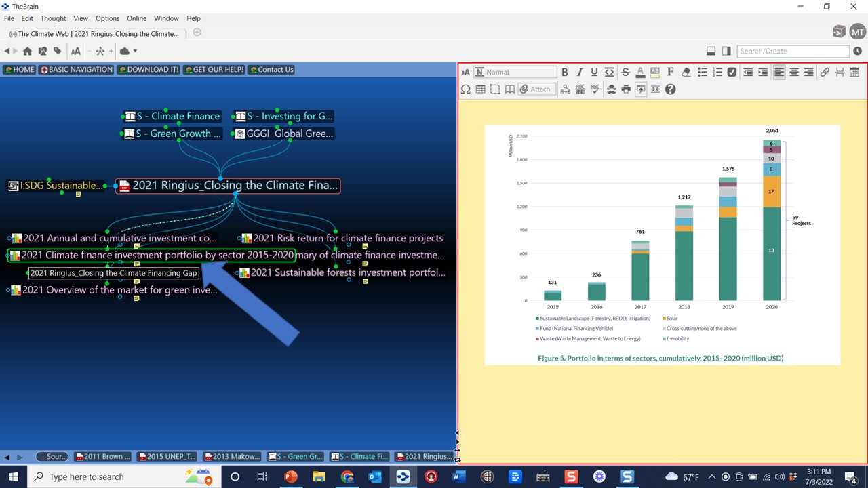Expand the cloud sync dropdown arrow

pos(135,51)
